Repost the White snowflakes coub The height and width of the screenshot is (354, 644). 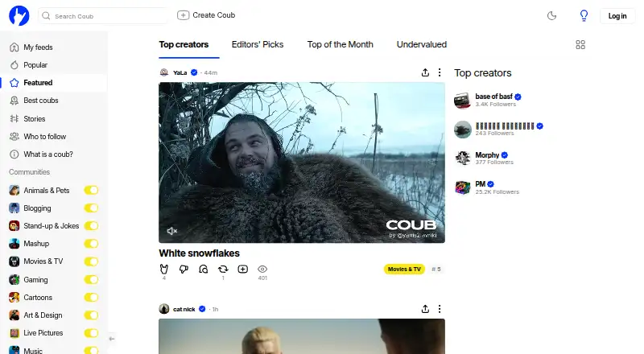[x=223, y=269]
